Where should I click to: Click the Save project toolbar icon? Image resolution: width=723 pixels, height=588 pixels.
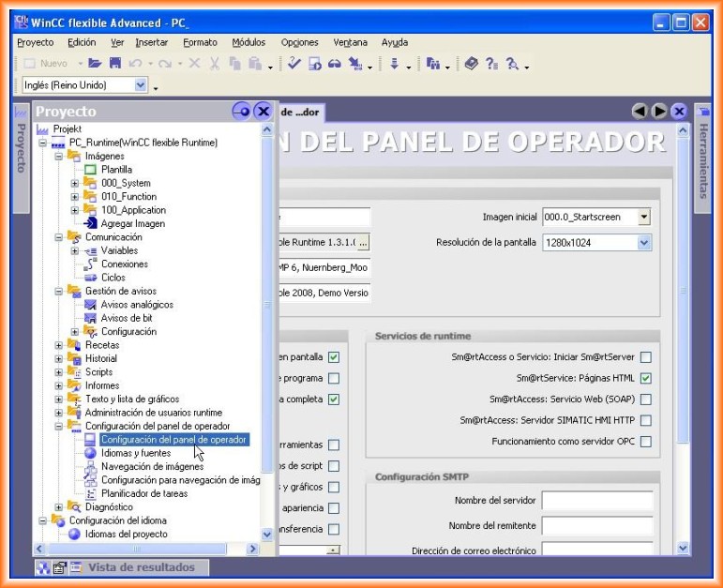click(x=114, y=64)
